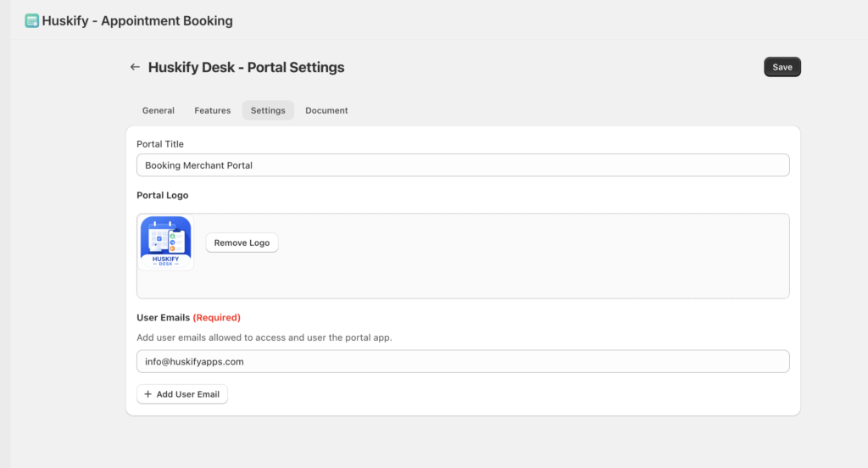
Task: Switch to the General tab
Action: click(159, 110)
